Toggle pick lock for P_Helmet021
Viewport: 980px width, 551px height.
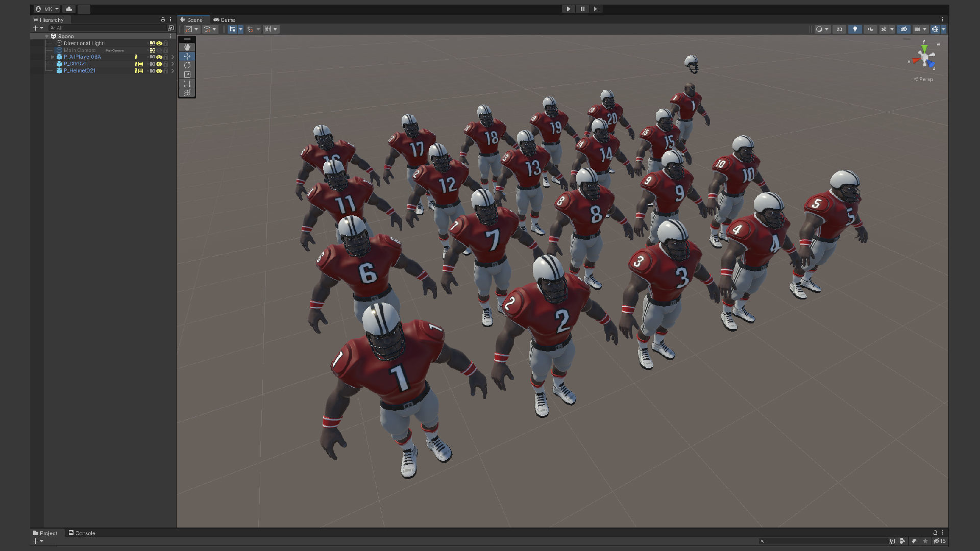[x=166, y=71]
